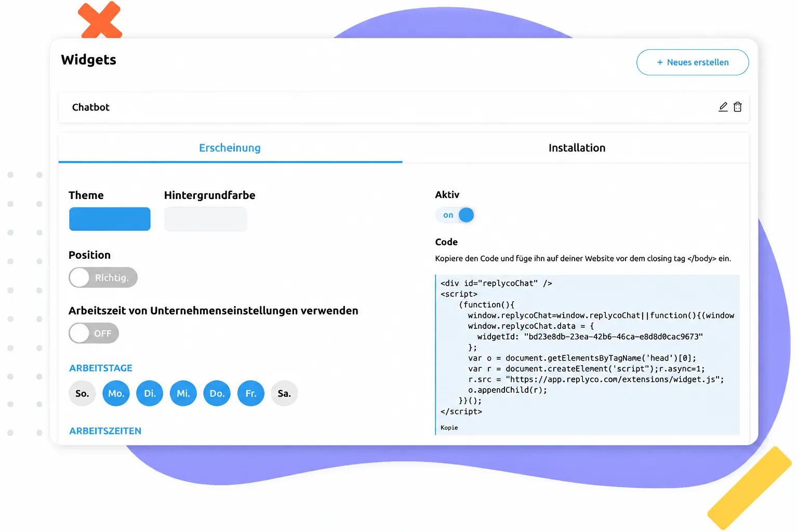Click the 'Kopiere den Code' instruction text

click(583, 258)
